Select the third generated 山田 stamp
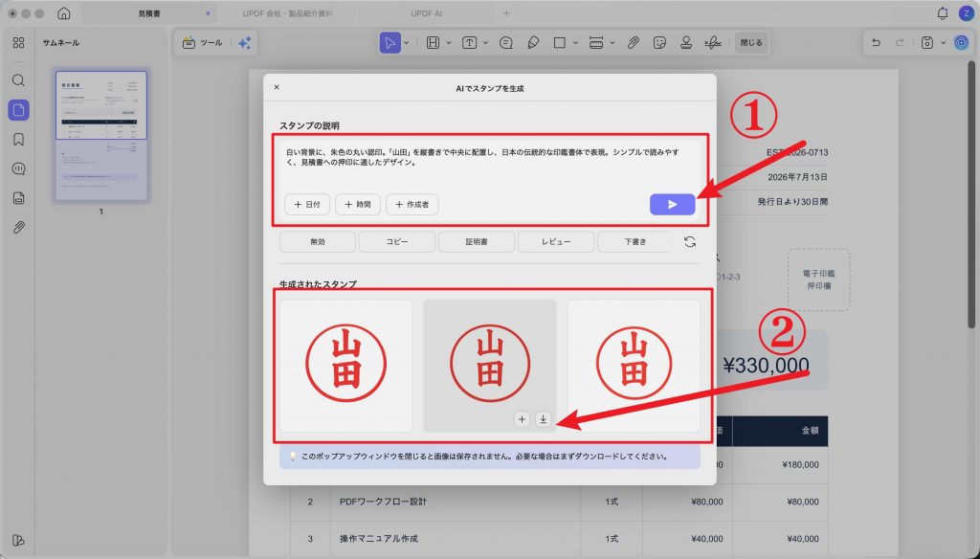The height and width of the screenshot is (559, 980). point(634,366)
